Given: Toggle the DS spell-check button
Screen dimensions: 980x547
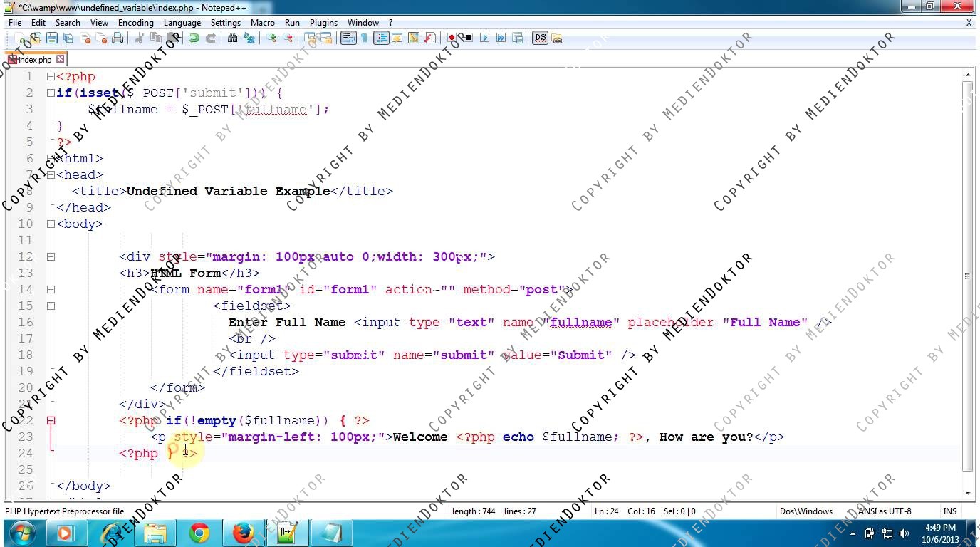Looking at the screenshot, I should click(540, 38).
